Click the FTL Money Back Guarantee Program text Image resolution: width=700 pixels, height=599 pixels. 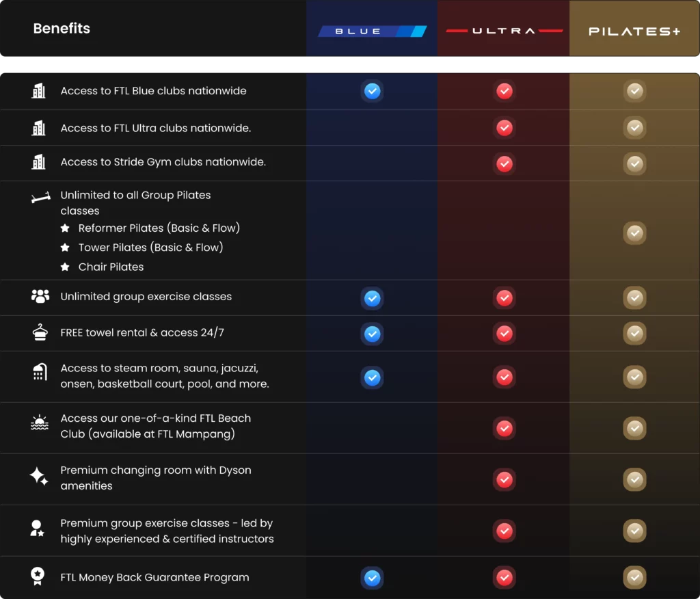tap(154, 577)
